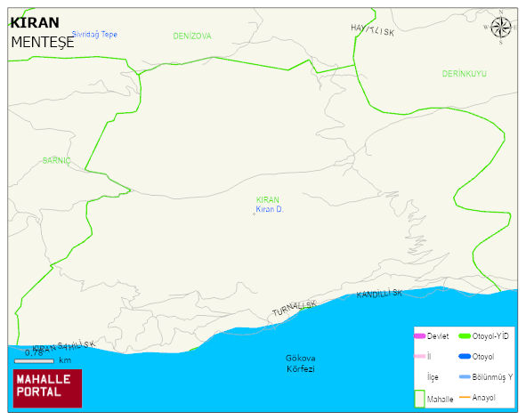Click the Sivridağ Tepe hill label
Viewport: 526px width, 420px height.
tap(94, 34)
